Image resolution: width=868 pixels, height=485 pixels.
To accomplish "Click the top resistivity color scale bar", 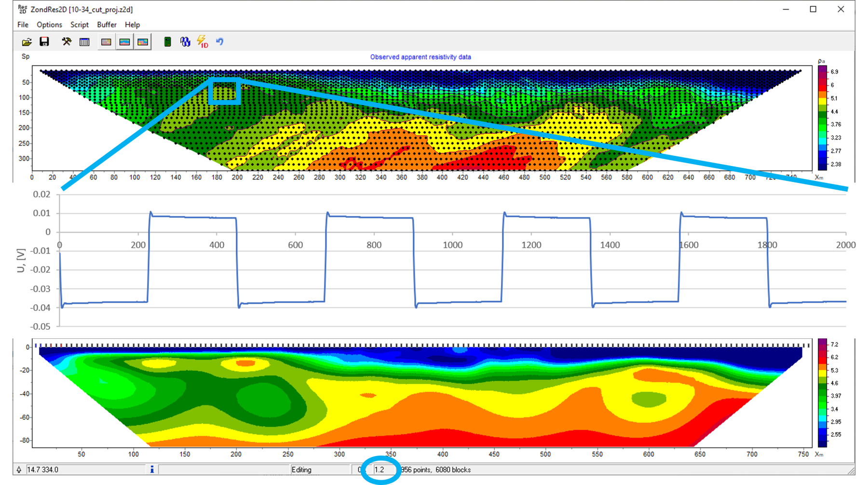I will 823,118.
